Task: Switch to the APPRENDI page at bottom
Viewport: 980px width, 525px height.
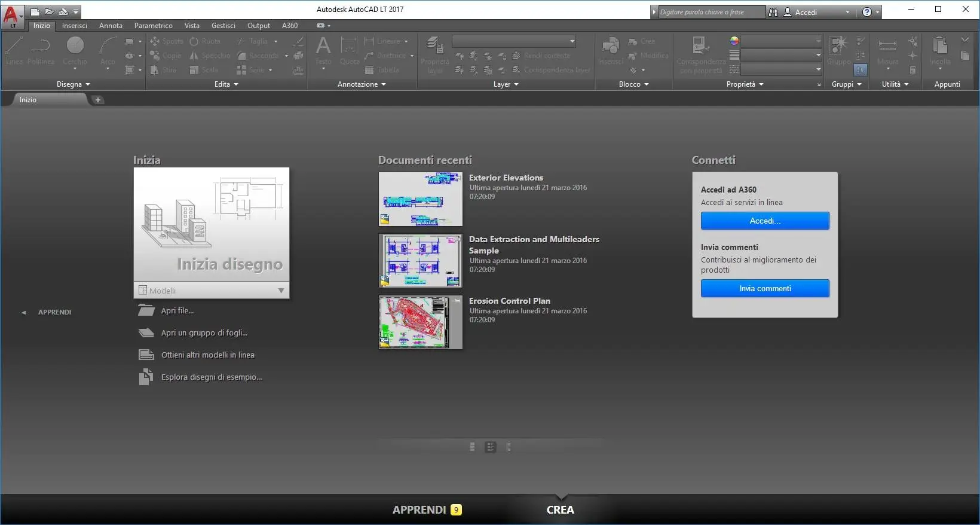Action: tap(427, 509)
